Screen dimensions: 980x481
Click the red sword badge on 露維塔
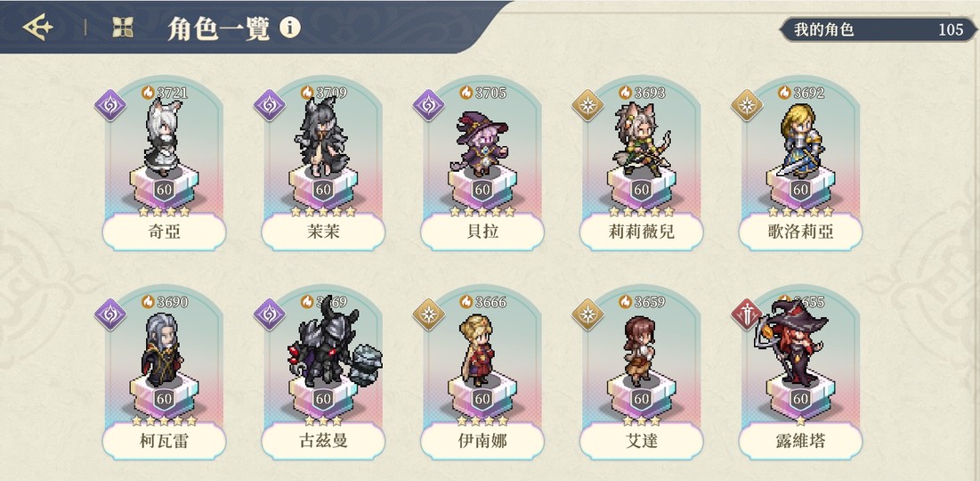(747, 314)
